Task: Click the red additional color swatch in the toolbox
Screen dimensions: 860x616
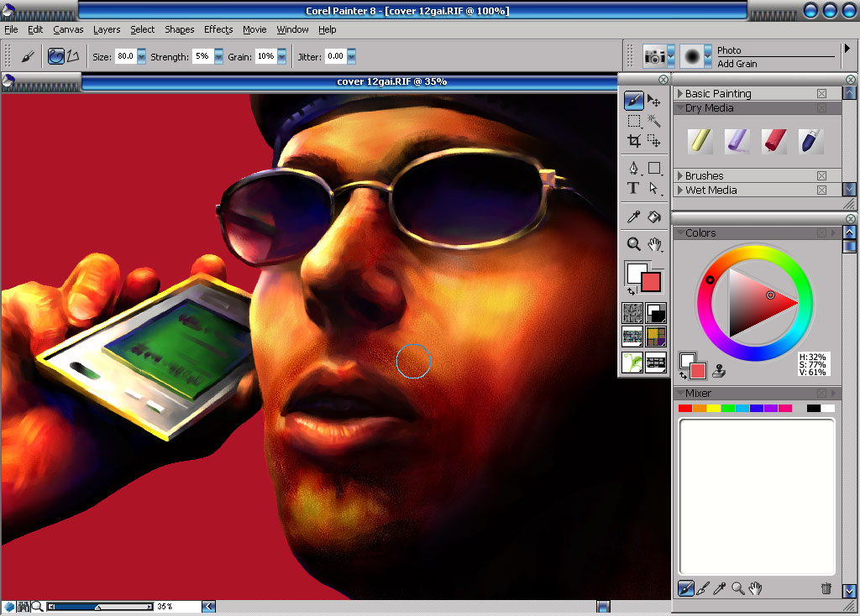Action: [x=652, y=282]
